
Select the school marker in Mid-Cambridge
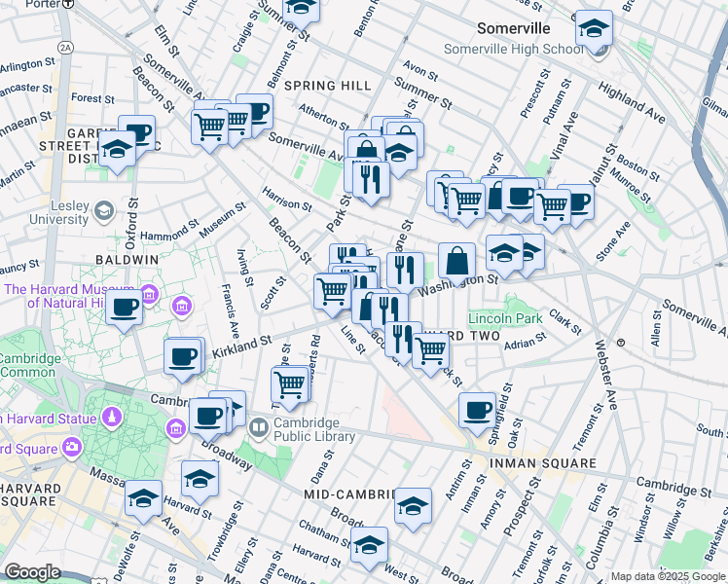[413, 507]
